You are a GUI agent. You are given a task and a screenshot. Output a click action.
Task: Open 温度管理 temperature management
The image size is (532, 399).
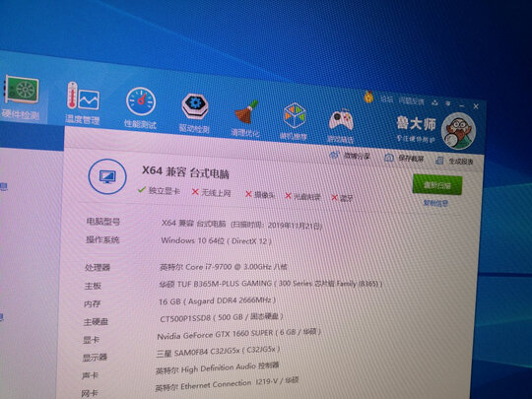coord(83,103)
